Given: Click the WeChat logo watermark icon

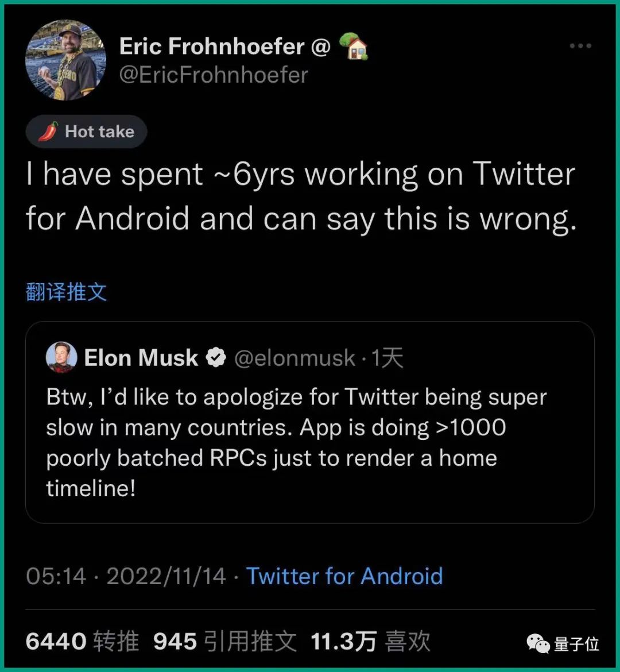Looking at the screenshot, I should click(538, 643).
